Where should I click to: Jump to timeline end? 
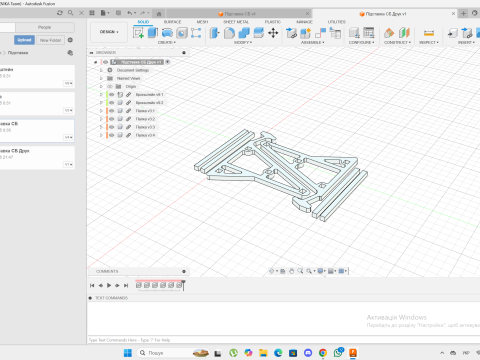click(126, 285)
